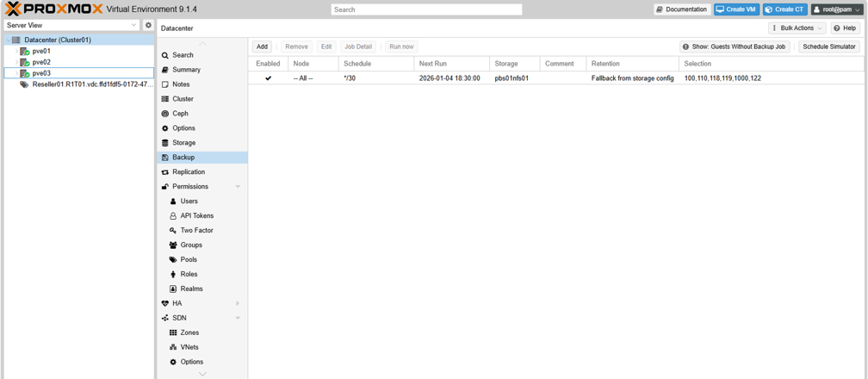Image resolution: width=868 pixels, height=379 pixels.
Task: Expand the pve02 node
Action: (16, 62)
